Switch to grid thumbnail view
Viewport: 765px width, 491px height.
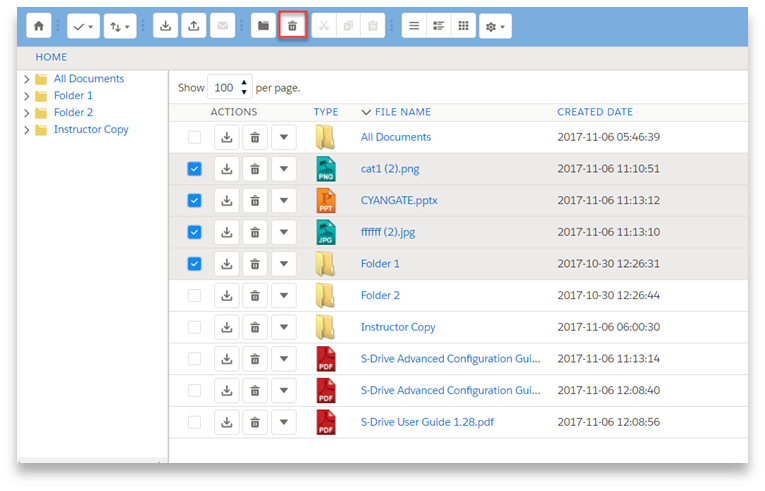pyautogui.click(x=462, y=26)
